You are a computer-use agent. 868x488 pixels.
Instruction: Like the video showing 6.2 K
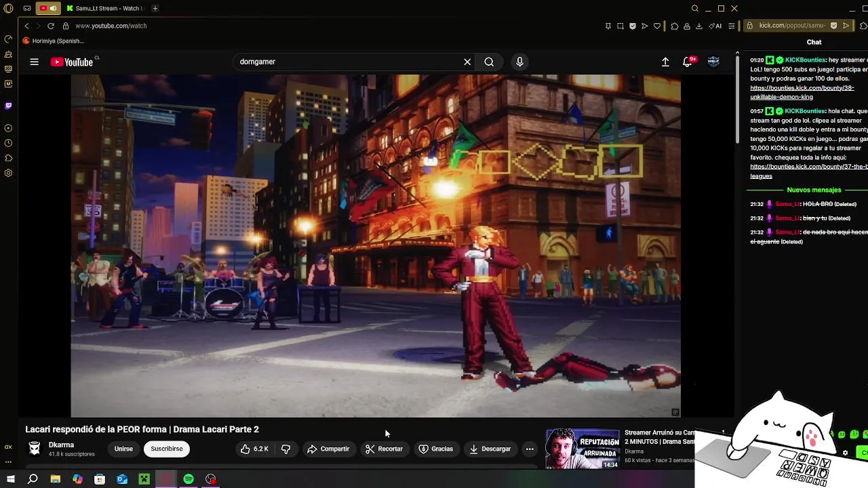[254, 449]
